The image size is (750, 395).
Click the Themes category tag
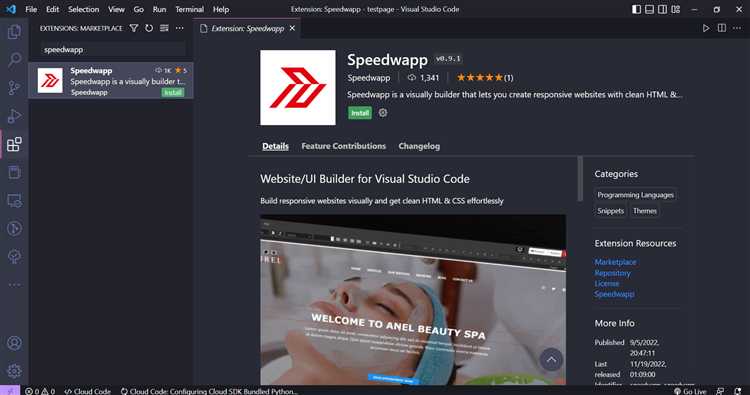645,211
